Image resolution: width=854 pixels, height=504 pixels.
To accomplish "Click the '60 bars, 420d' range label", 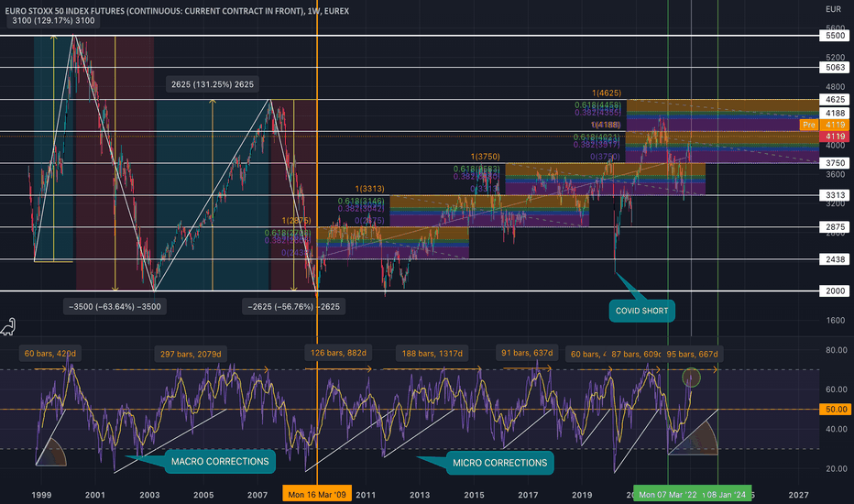I will tap(50, 354).
